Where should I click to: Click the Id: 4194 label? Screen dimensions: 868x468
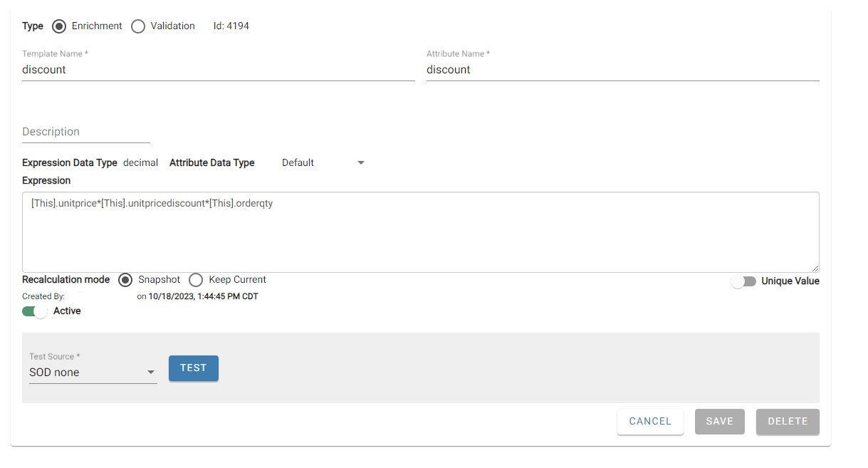(231, 26)
